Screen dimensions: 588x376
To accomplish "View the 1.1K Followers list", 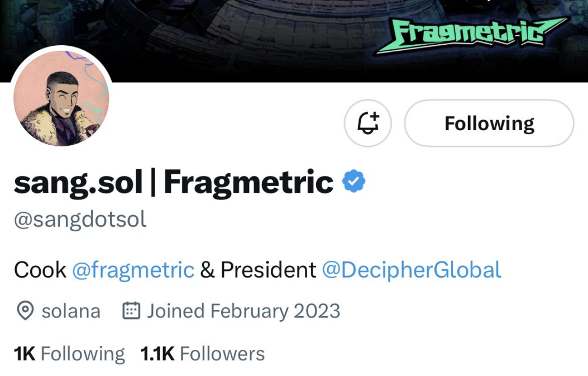I will (202, 354).
